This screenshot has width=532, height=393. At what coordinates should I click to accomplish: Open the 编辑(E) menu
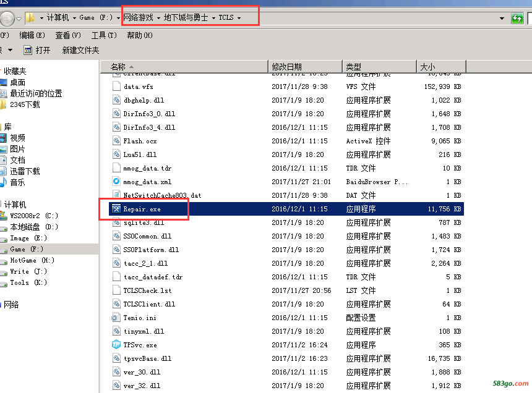32,35
